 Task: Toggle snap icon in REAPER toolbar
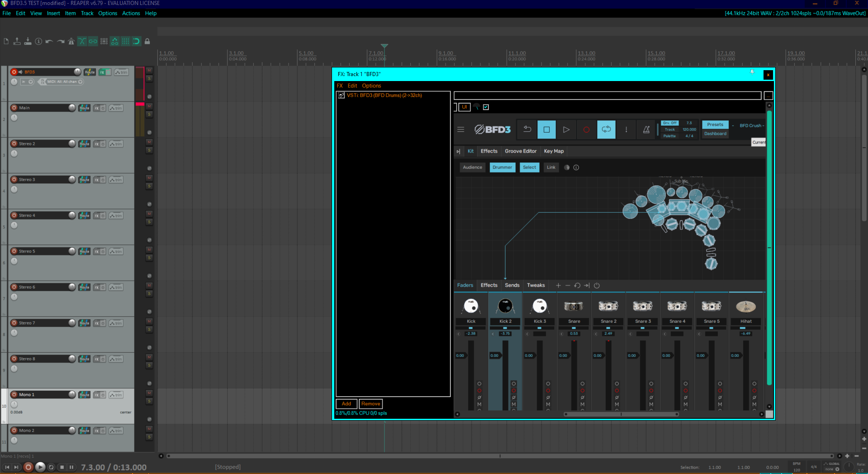point(136,41)
